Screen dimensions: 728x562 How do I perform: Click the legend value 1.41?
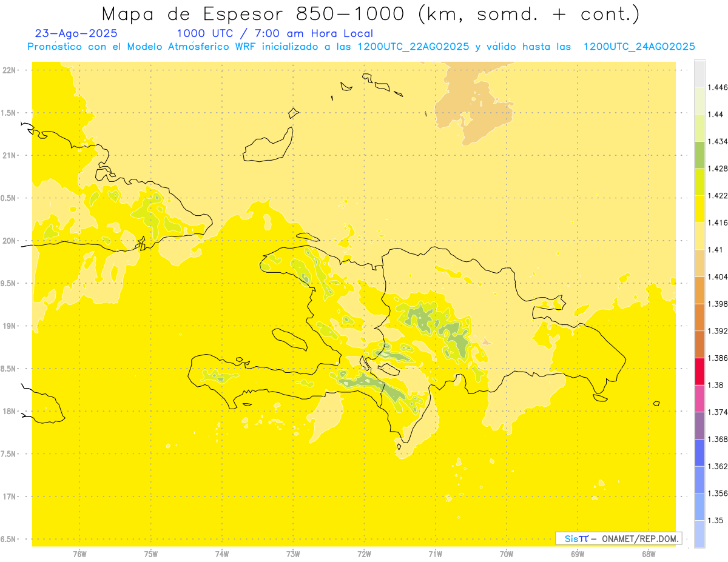[x=715, y=250]
